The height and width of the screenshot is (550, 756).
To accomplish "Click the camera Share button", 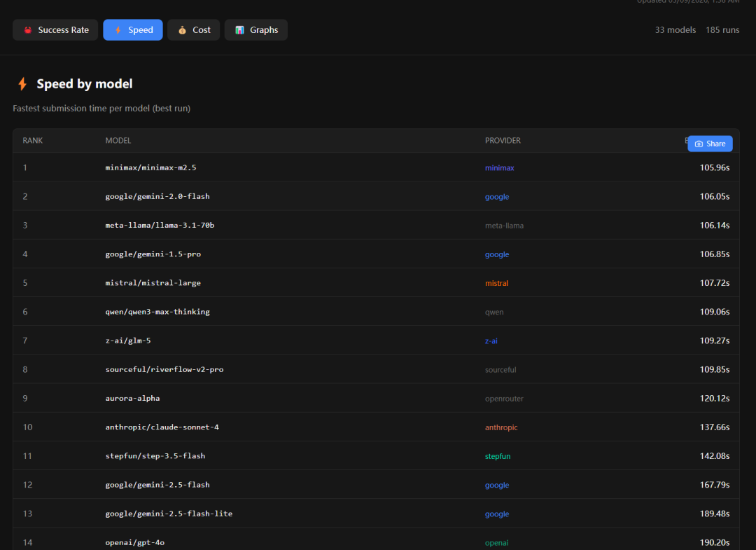I will [710, 144].
